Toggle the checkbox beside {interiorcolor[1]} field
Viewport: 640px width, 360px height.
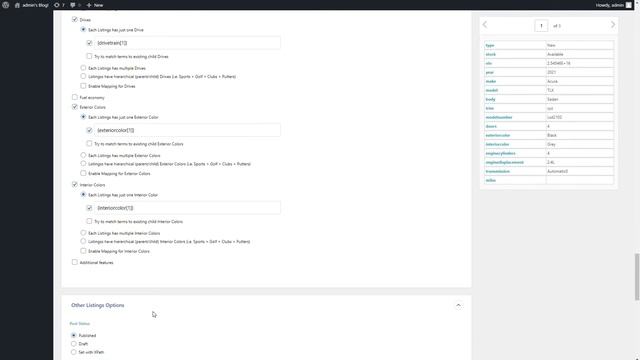pyautogui.click(x=89, y=208)
